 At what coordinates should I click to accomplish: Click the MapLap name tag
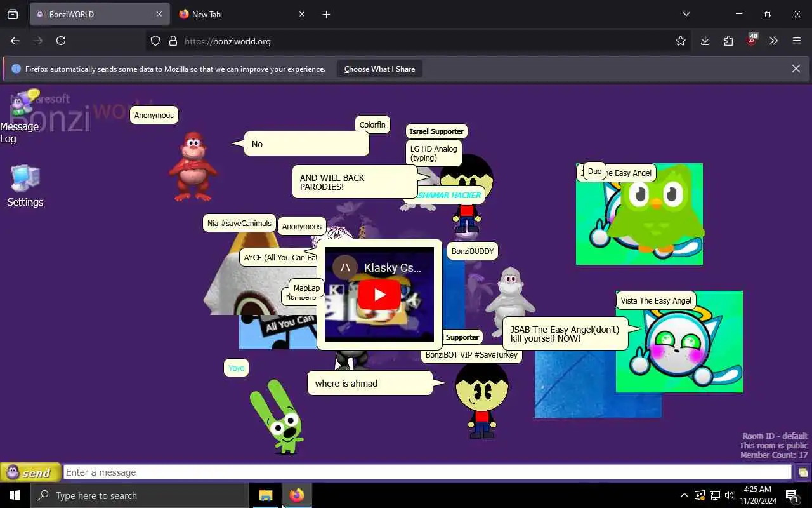point(306,288)
